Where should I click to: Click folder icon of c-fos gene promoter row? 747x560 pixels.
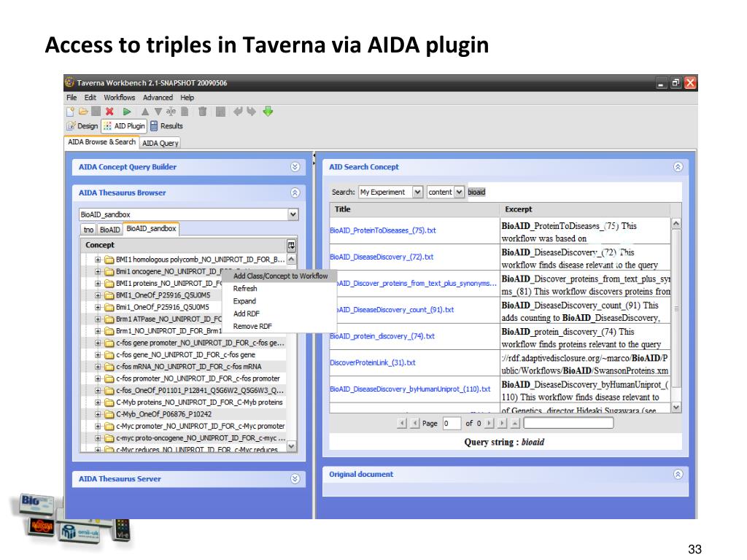tap(109, 343)
